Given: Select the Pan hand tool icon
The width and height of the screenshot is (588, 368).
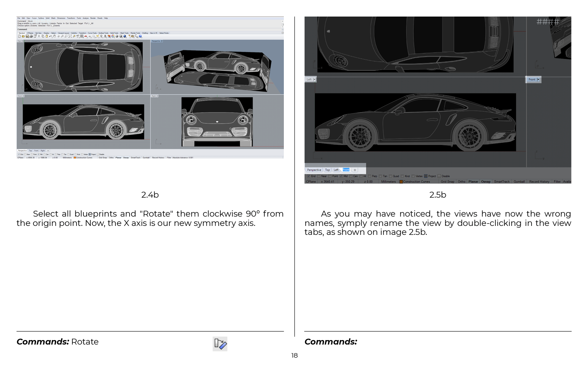Looking at the screenshot, I should tap(54, 36).
